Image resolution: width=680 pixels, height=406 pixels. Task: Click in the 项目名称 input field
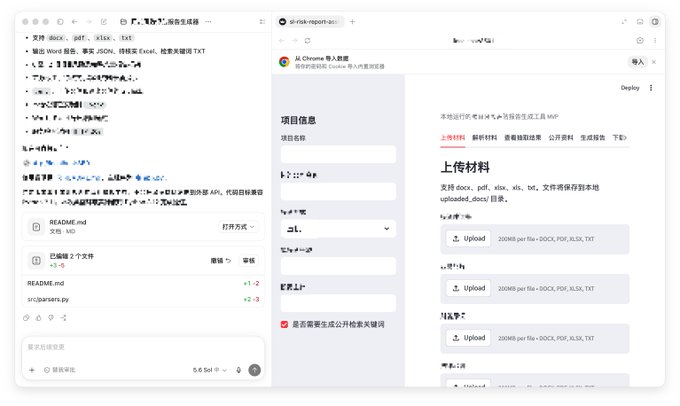(338, 154)
